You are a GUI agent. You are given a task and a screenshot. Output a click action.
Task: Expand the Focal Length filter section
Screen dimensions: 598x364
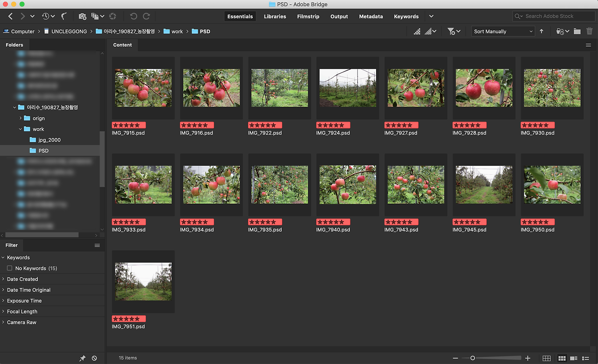point(3,312)
